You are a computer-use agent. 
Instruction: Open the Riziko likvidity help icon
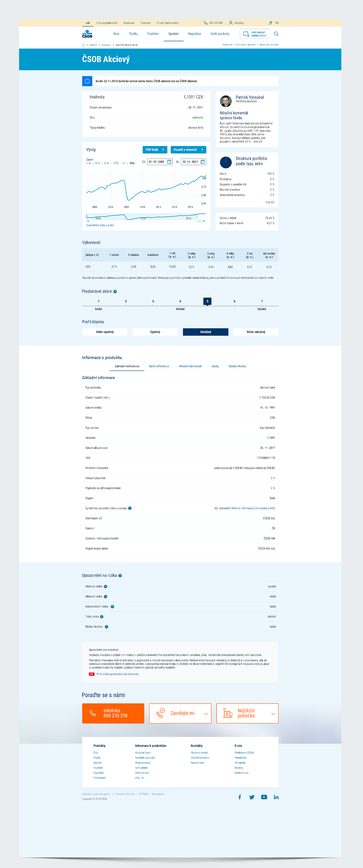(x=106, y=627)
